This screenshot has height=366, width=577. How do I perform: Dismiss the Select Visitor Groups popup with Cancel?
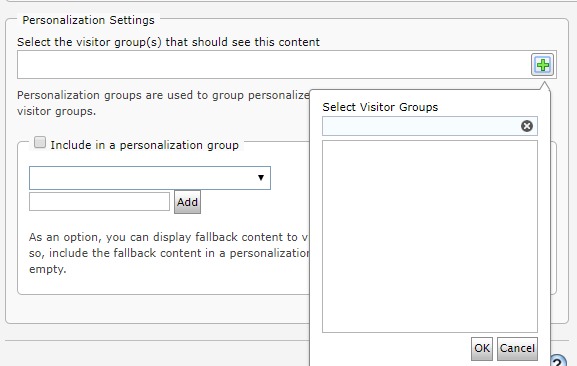click(517, 348)
